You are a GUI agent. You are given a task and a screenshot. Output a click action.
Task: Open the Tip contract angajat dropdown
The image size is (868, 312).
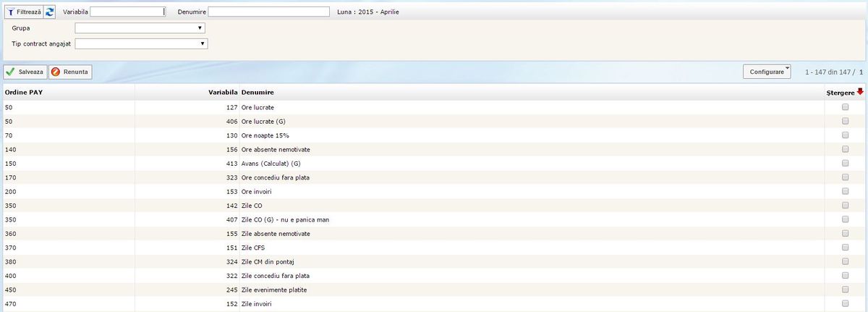coord(141,44)
